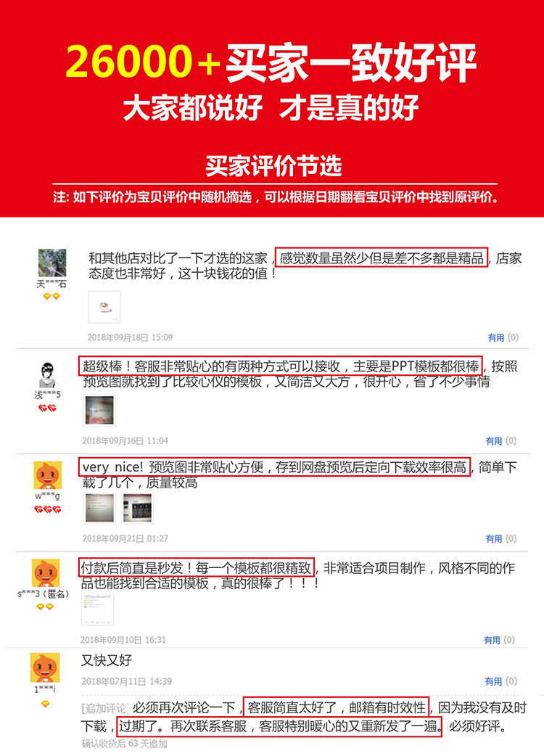
Task: Click the manga avatar of reviewer 浅***5
Action: tap(47, 374)
